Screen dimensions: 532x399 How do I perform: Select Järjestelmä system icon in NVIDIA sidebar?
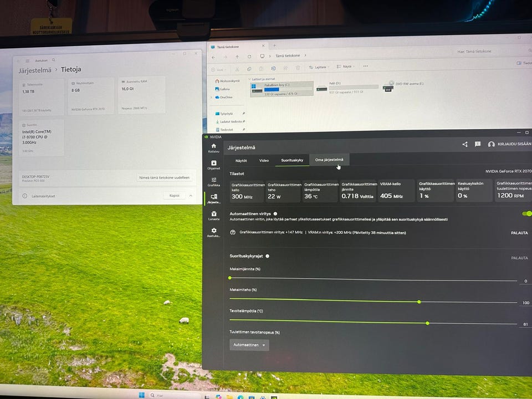[214, 198]
